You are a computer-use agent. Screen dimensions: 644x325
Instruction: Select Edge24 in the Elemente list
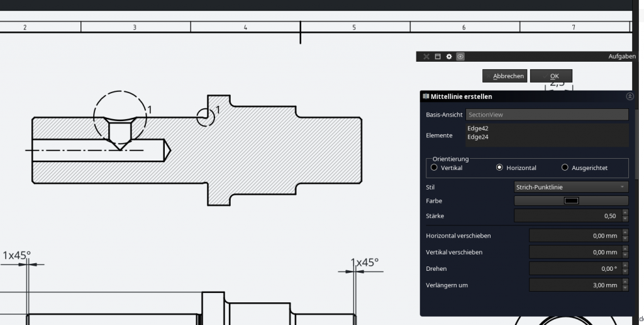(x=478, y=137)
